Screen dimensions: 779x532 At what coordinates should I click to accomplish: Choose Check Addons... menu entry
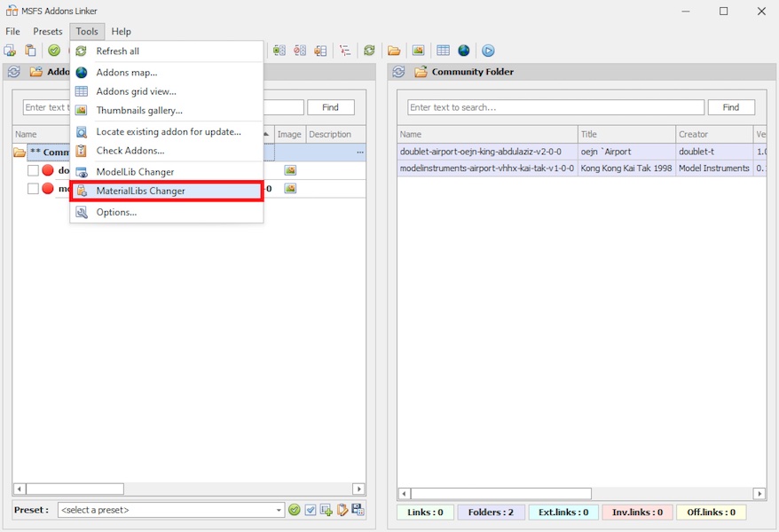click(x=167, y=151)
